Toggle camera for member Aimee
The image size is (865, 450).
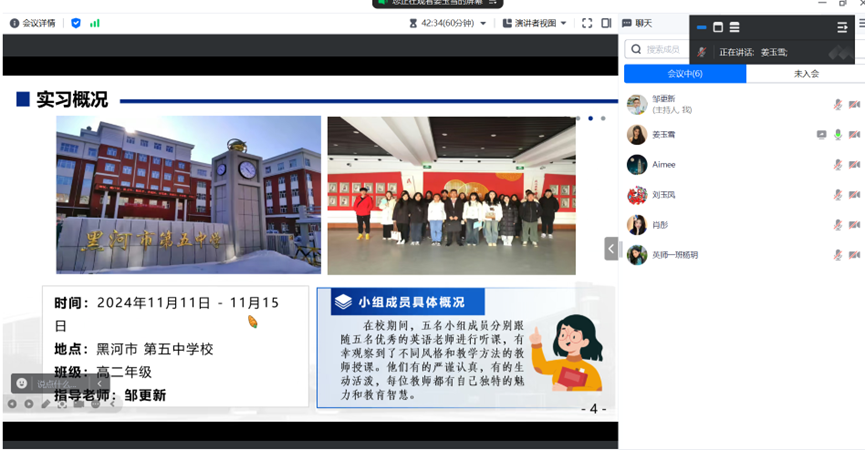tap(854, 164)
